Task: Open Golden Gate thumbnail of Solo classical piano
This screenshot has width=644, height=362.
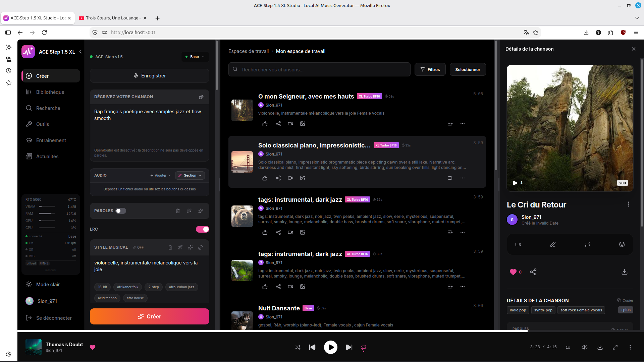Action: click(242, 162)
